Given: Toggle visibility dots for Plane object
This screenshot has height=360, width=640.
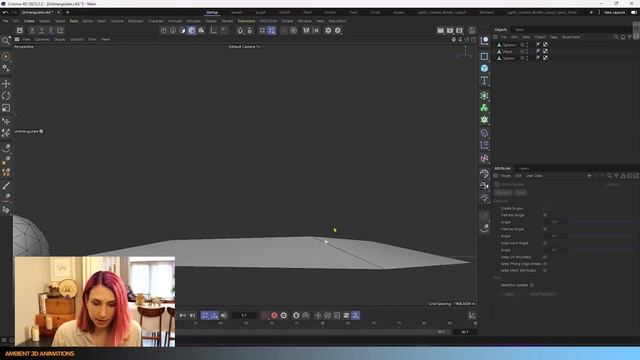Looking at the screenshot, I should tap(527, 52).
